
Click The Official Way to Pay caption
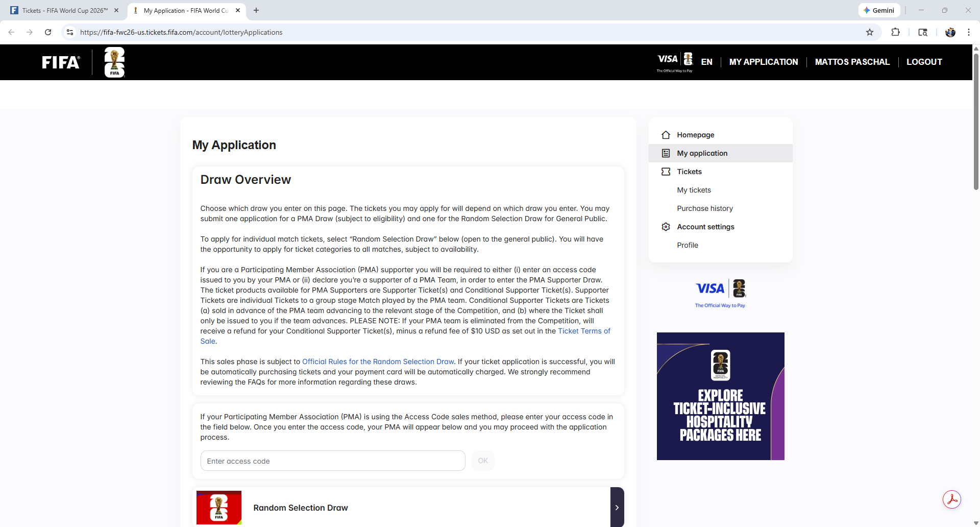(720, 305)
